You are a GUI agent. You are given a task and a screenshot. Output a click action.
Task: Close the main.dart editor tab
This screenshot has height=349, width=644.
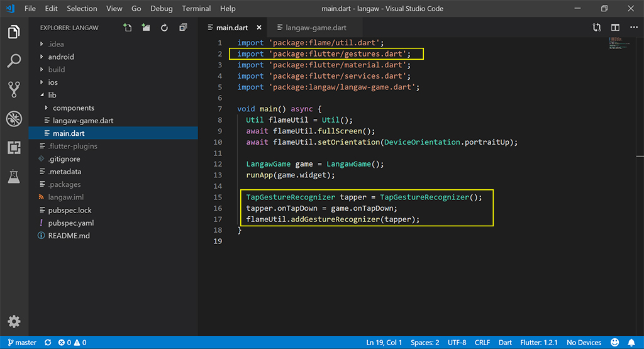coord(259,28)
